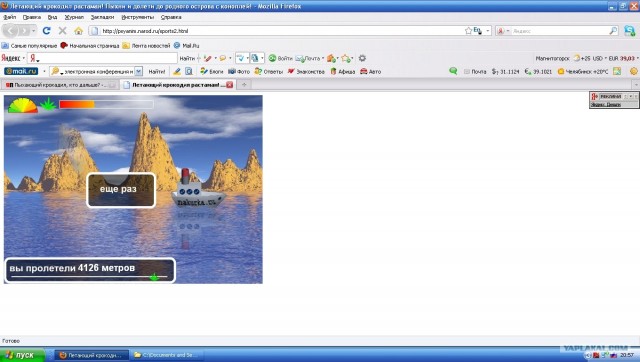
Task: Open Лента новостей bookmark
Action: point(146,46)
